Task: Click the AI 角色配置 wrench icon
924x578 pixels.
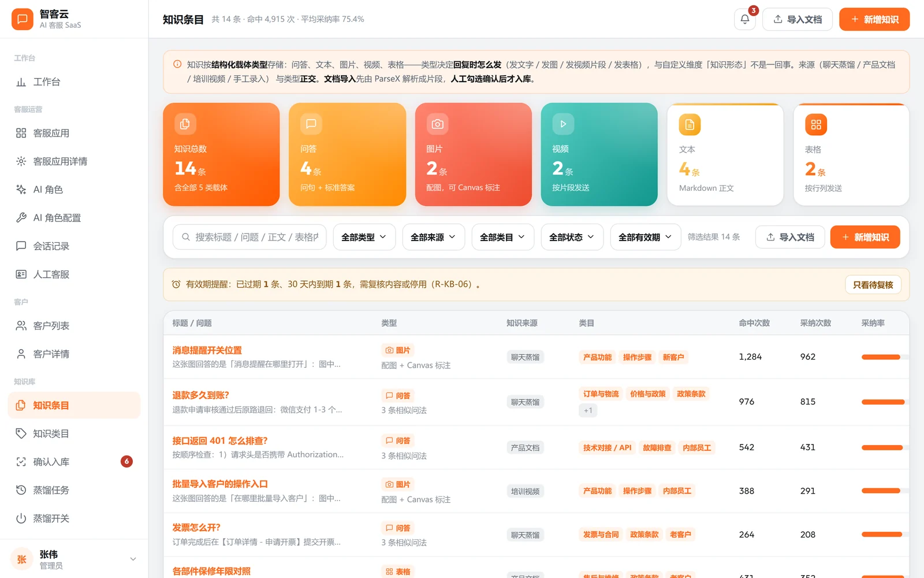Action: tap(21, 218)
